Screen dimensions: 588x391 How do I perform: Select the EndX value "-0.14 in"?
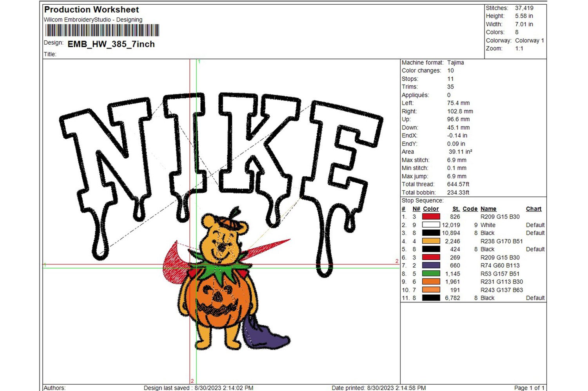[x=457, y=136]
